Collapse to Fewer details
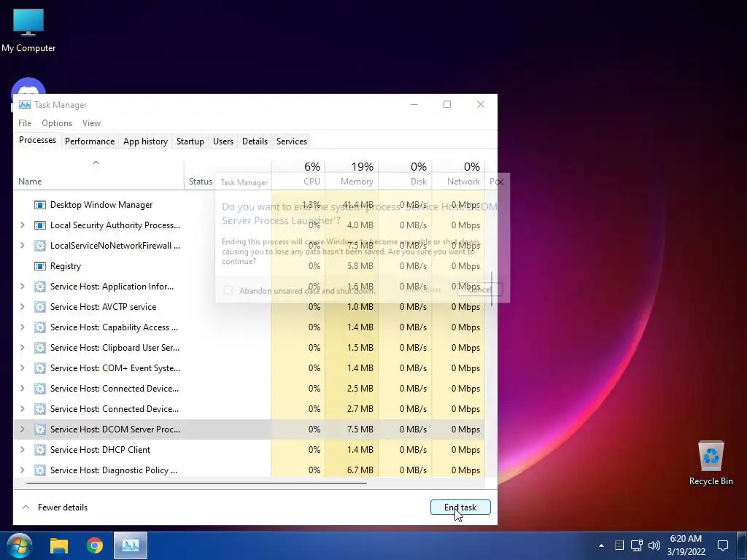 pos(55,507)
